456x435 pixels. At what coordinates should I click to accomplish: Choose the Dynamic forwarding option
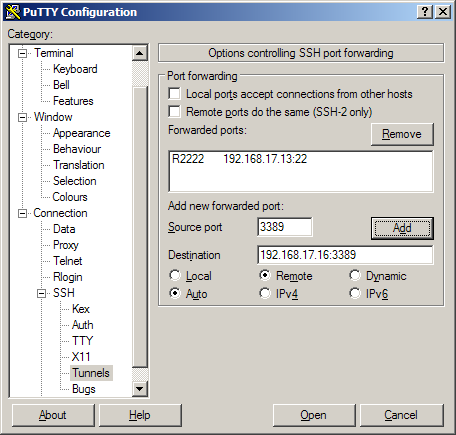click(x=355, y=275)
